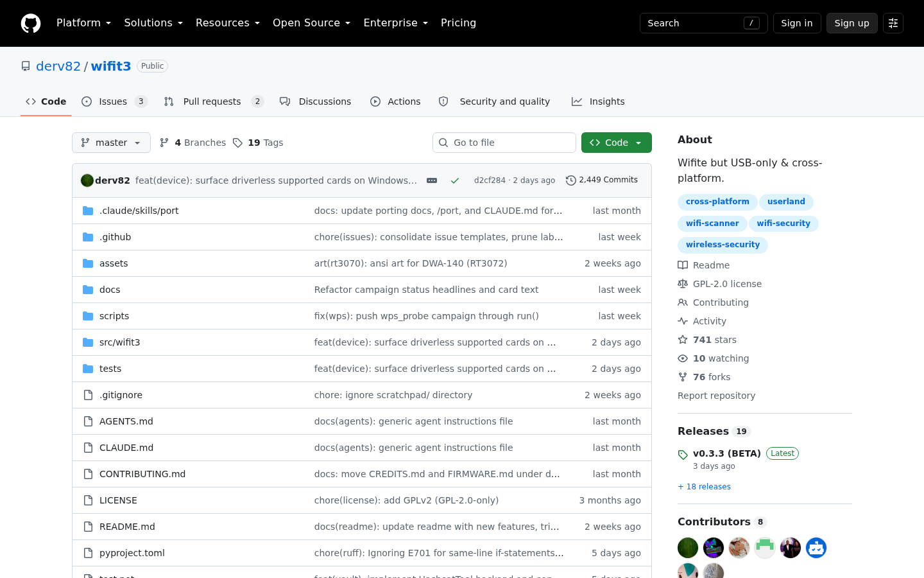
Task: Click the assets folder icon
Action: point(88,263)
